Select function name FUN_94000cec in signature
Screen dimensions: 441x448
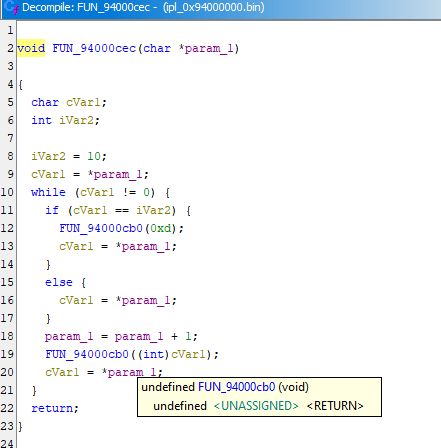coord(94,49)
